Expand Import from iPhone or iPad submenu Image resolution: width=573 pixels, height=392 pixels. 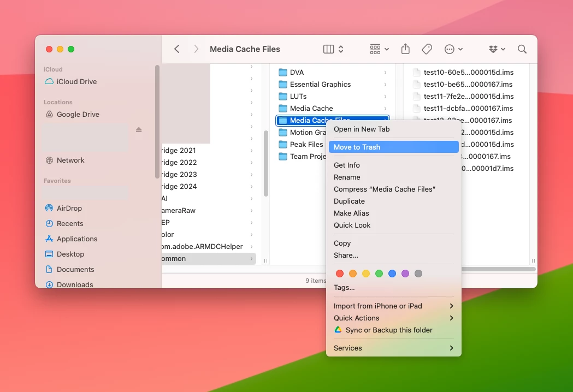coord(394,306)
